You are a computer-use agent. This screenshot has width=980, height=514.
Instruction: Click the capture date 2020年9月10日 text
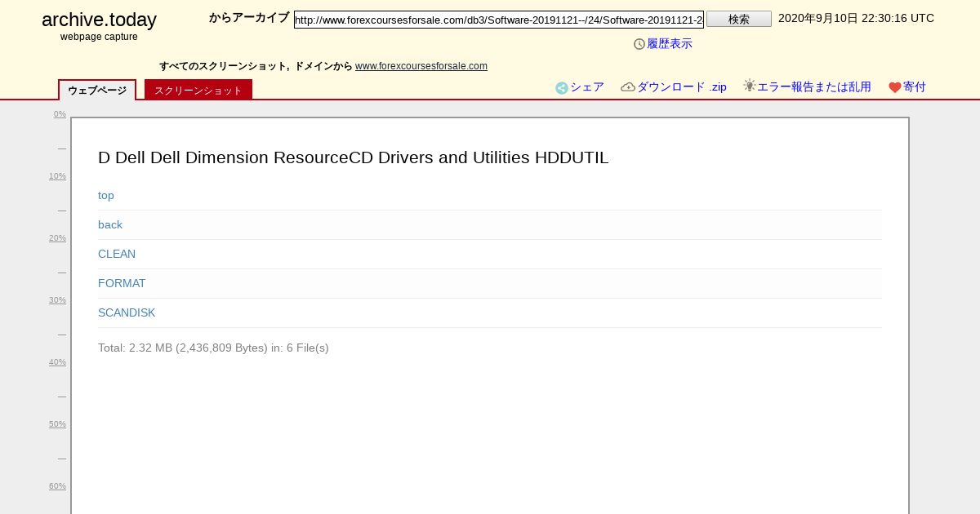pos(856,19)
